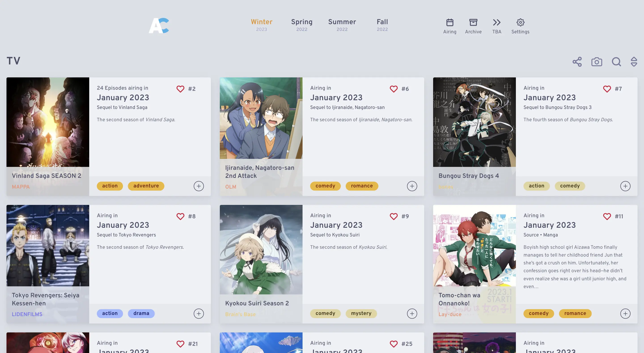
Task: Expand plus button on Vinland Saga card
Action: 199,186
